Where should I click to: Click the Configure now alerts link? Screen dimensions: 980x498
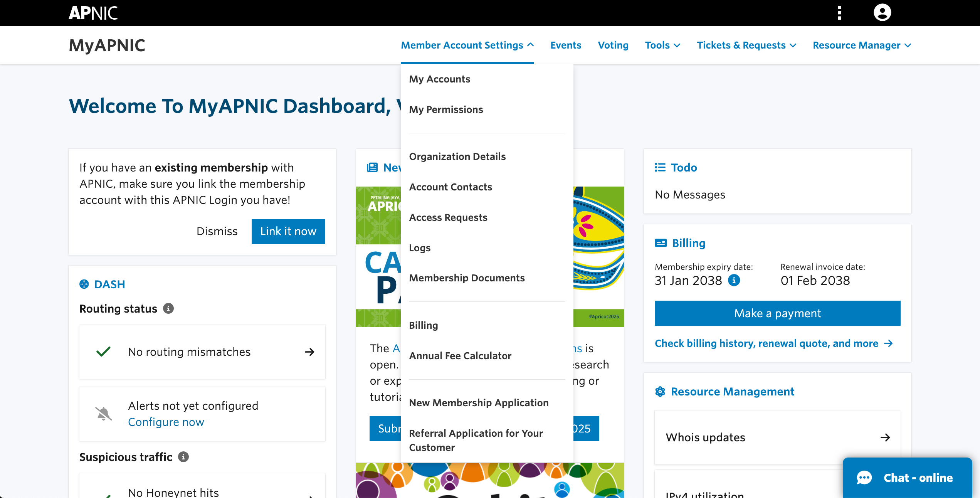tap(166, 422)
